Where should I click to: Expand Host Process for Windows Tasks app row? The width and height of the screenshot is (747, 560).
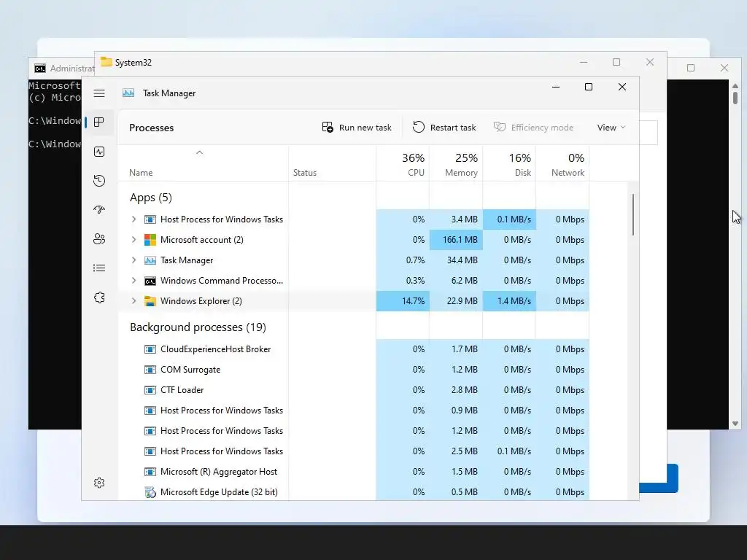pyautogui.click(x=134, y=219)
